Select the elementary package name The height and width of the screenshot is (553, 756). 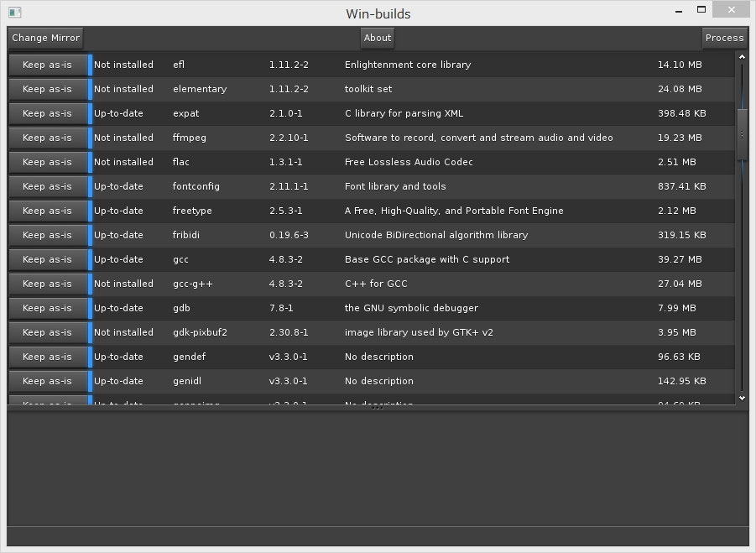coord(200,89)
